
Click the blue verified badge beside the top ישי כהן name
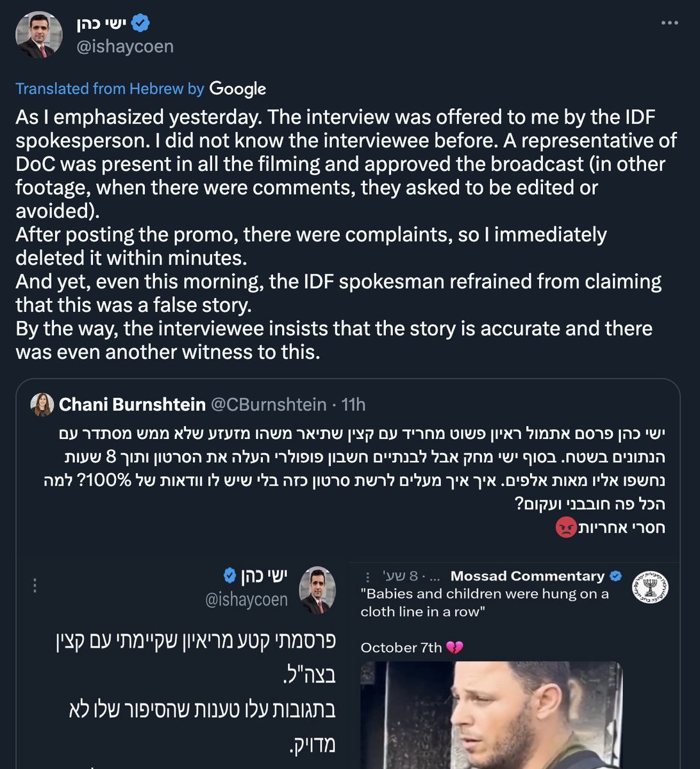click(140, 24)
